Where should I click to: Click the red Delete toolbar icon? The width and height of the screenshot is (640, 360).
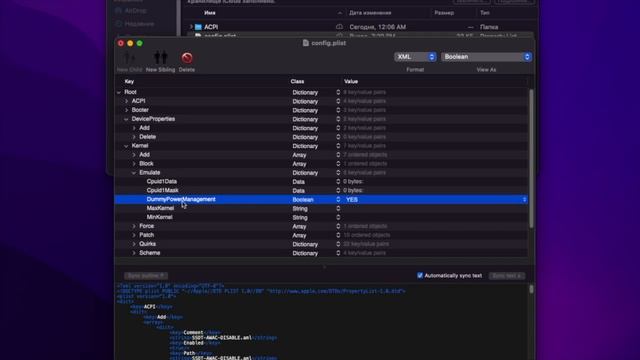[187, 58]
